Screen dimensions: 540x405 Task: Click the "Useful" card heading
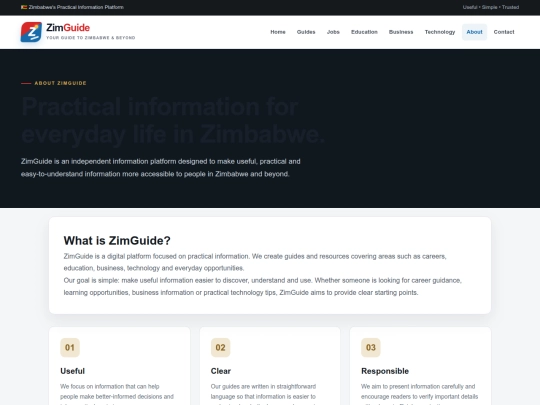[x=72, y=371]
